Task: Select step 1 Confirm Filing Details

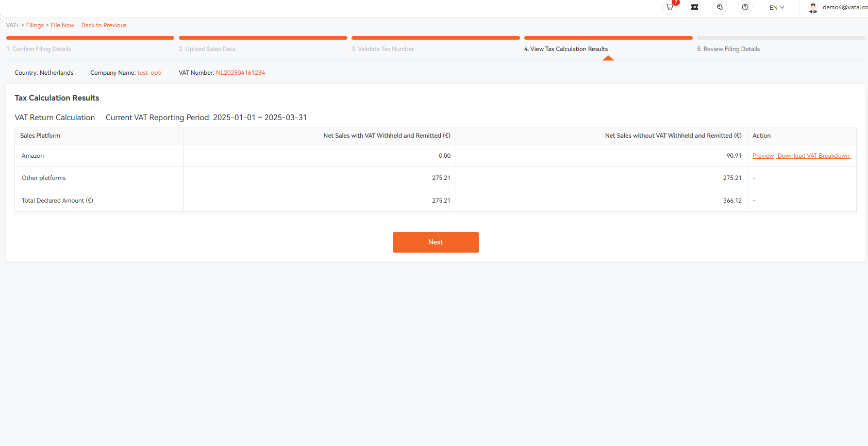Action: (39, 49)
